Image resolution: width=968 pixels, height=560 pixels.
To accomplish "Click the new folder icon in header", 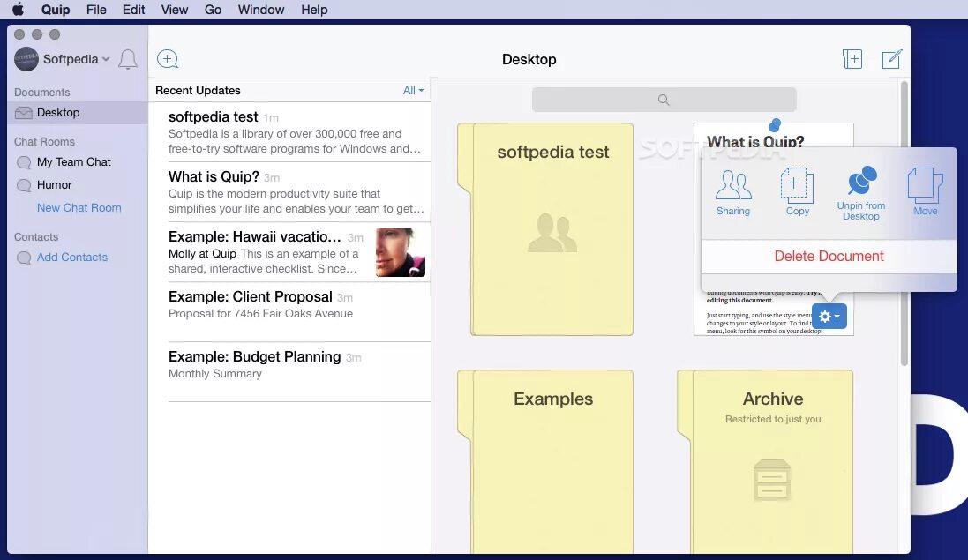I will click(x=852, y=59).
